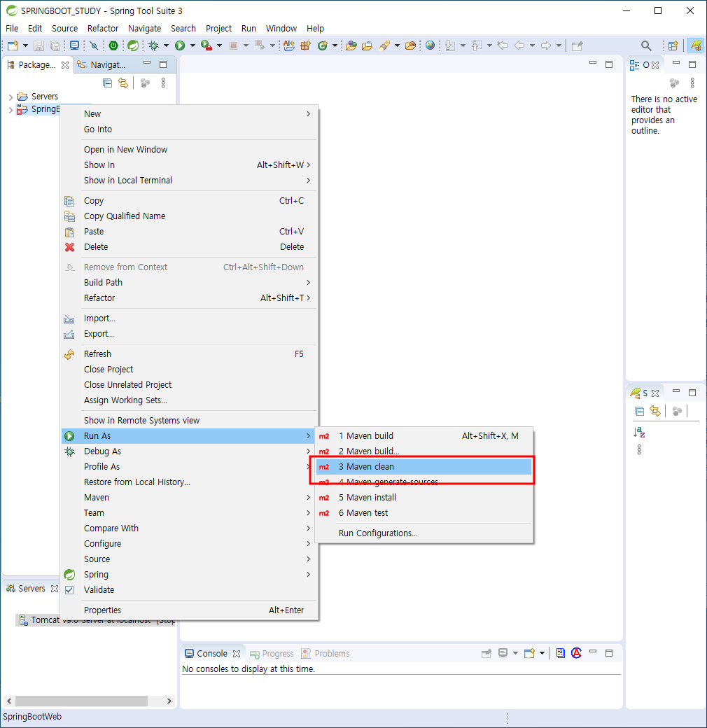The image size is (707, 728).
Task: Maximize the editor area
Action: coord(609,64)
